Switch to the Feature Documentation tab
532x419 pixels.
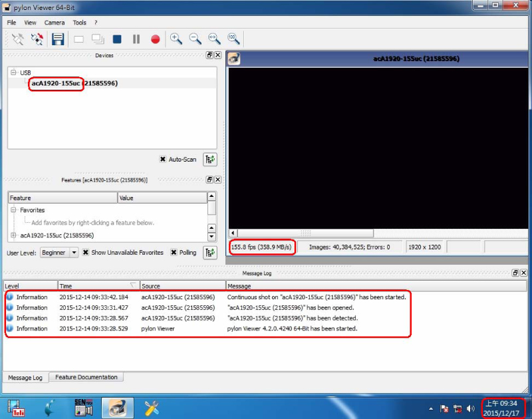point(86,377)
